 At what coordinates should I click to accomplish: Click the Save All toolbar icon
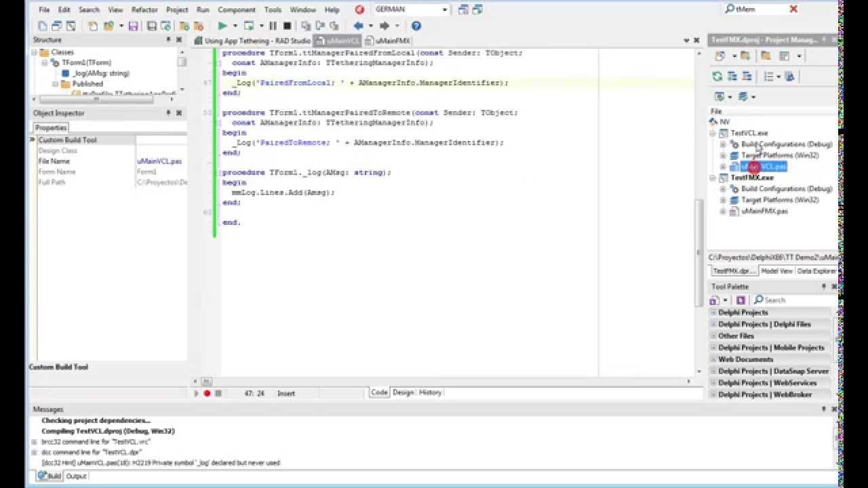coord(151,26)
